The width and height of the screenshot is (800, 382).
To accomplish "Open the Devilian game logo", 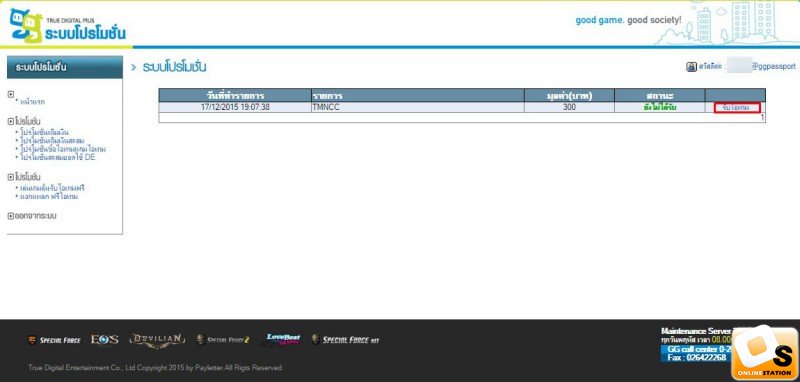I will tap(157, 340).
